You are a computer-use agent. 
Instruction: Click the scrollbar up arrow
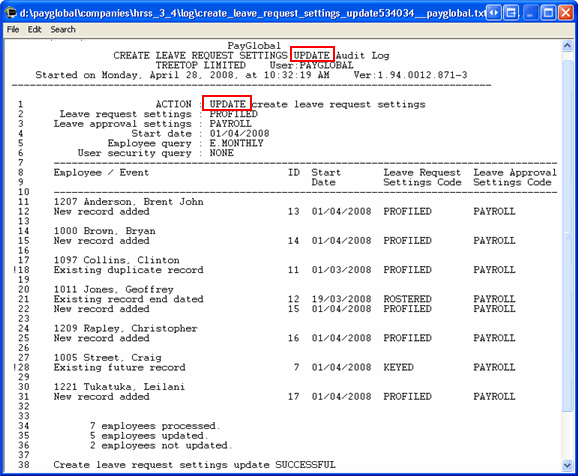tap(567, 46)
